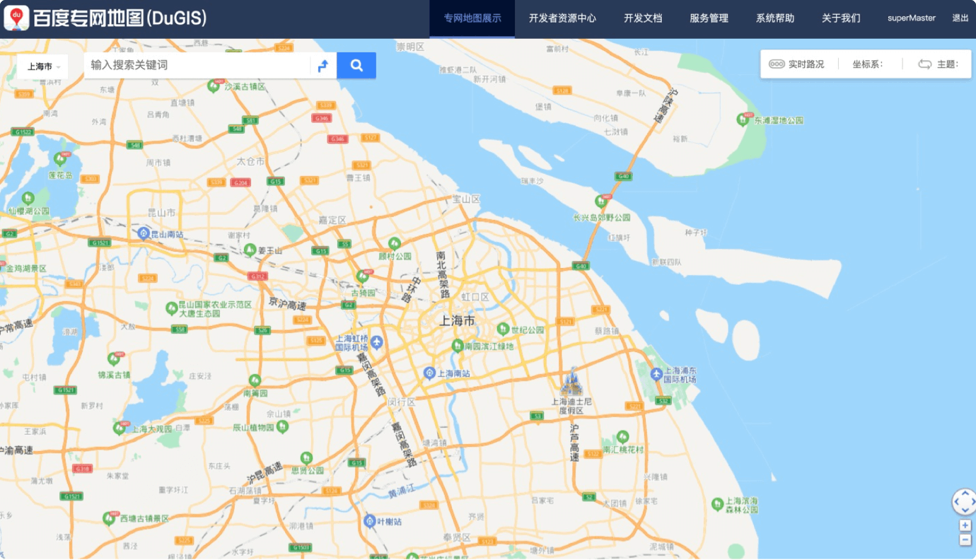Open the 专网地图展示 tab
Viewport: 976px width, 560px height.
[x=472, y=18]
